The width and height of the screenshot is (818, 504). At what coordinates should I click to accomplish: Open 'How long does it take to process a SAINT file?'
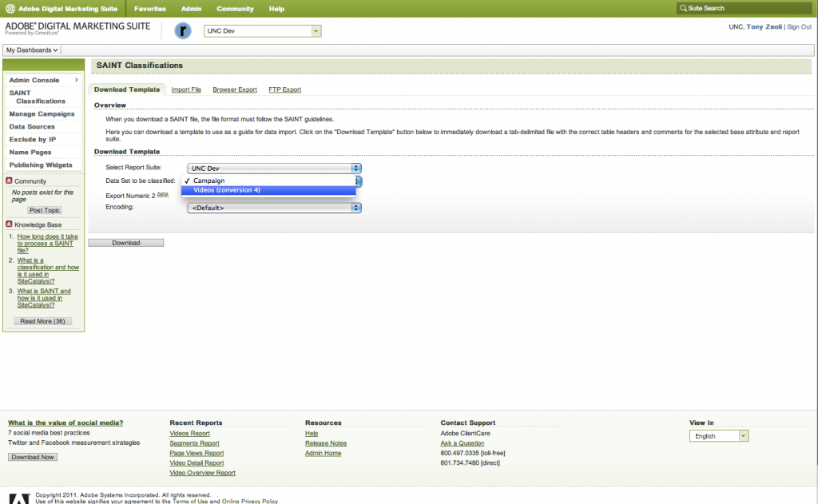pyautogui.click(x=47, y=243)
